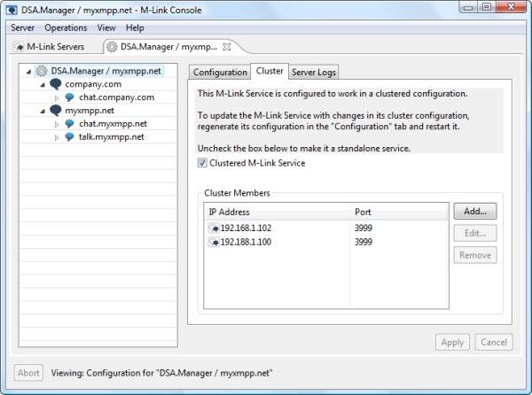Screen dimensions: 532x395
Task: Collapse the DSA.Manager / myxmpp.net root node
Action: pyautogui.click(x=28, y=71)
